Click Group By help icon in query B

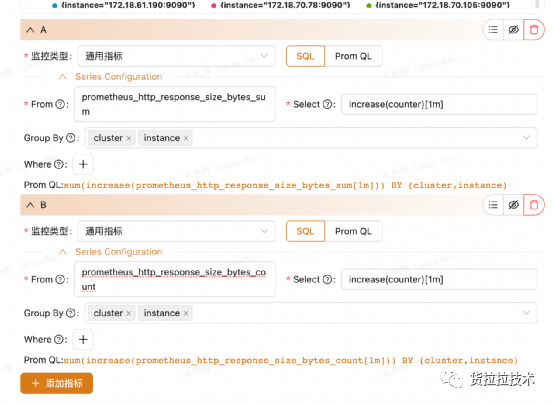[71, 313]
